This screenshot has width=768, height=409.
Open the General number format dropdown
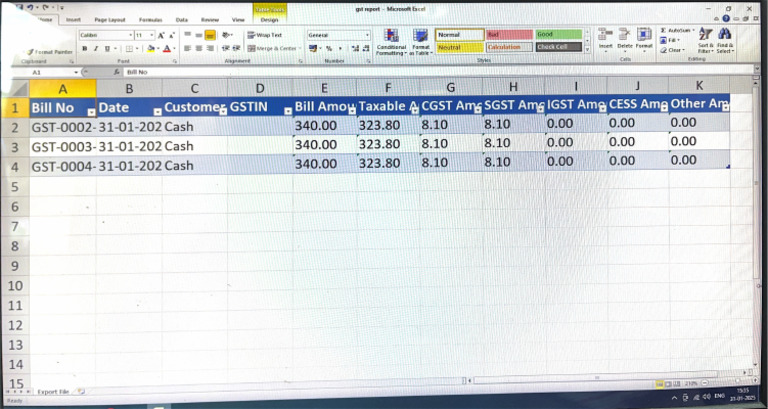367,35
